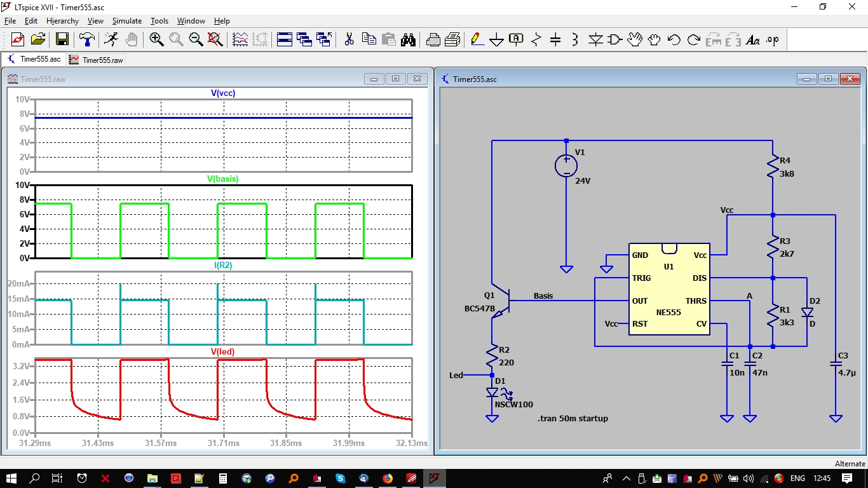Add a SPICE directive with .op icon

tap(773, 39)
